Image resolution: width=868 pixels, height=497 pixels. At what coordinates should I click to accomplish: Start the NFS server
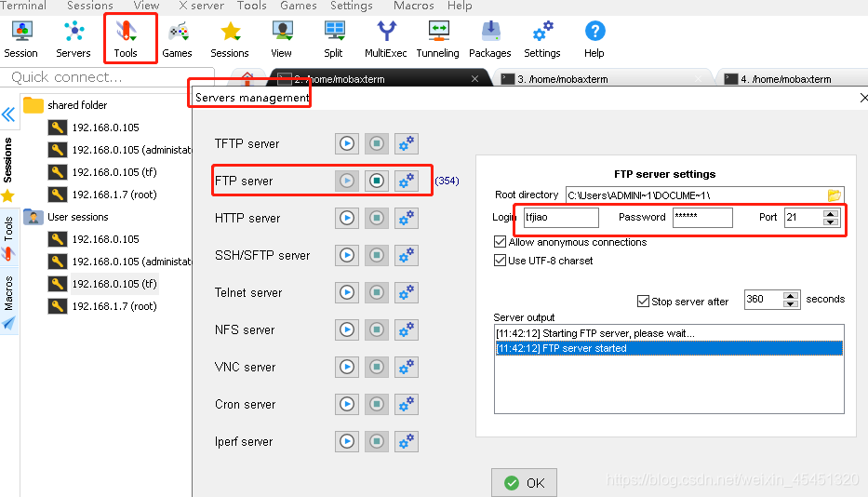click(347, 329)
